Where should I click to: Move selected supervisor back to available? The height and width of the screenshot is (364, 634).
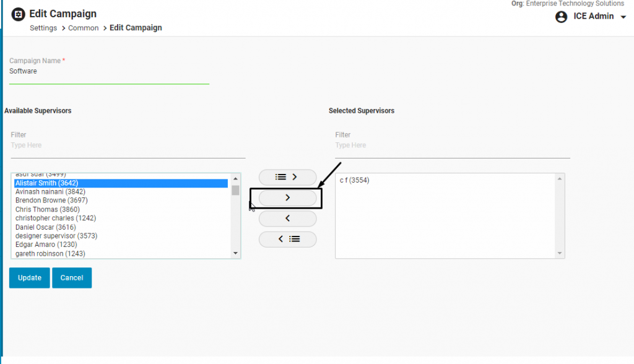[287, 219]
